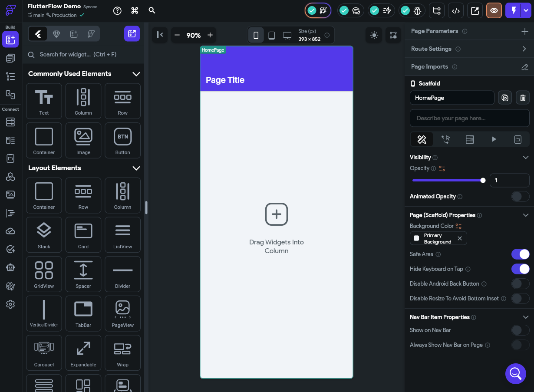Viewport: 534px width, 392px height.
Task: Open the Firestore database sidebar icon
Action: pos(10,122)
